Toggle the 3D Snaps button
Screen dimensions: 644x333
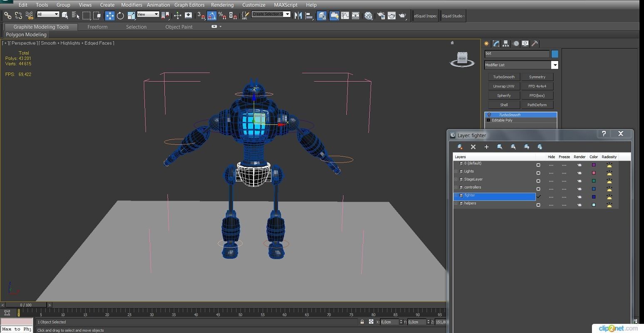(201, 15)
